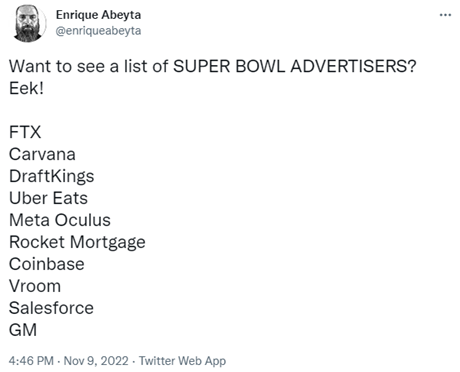
Task: Open the Twitter Web App source link
Action: click(182, 361)
